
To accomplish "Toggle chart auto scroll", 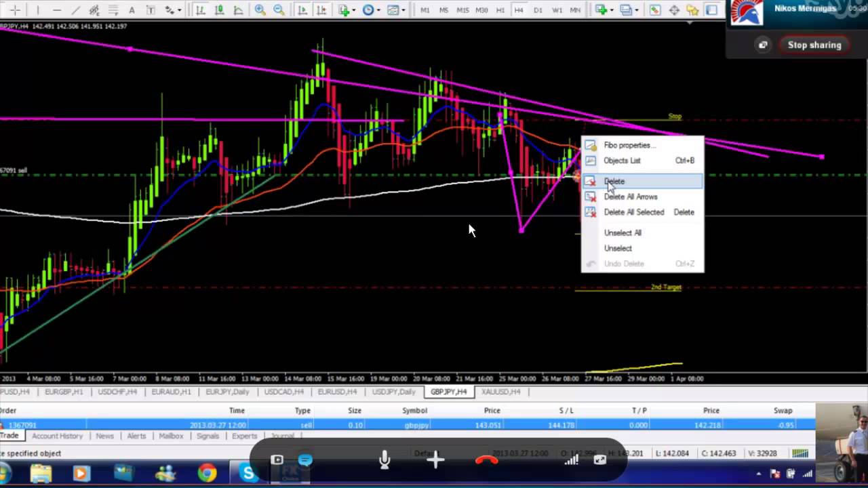I will 302,10.
